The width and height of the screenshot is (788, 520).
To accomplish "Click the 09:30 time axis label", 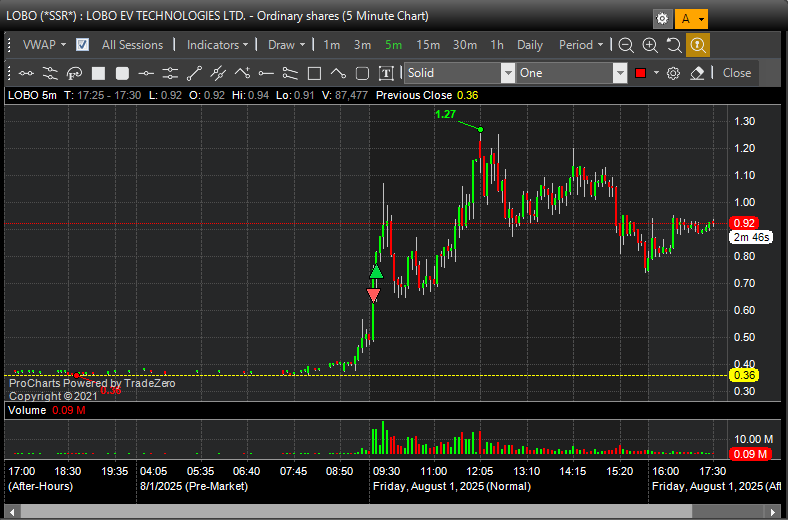I will click(x=386, y=471).
